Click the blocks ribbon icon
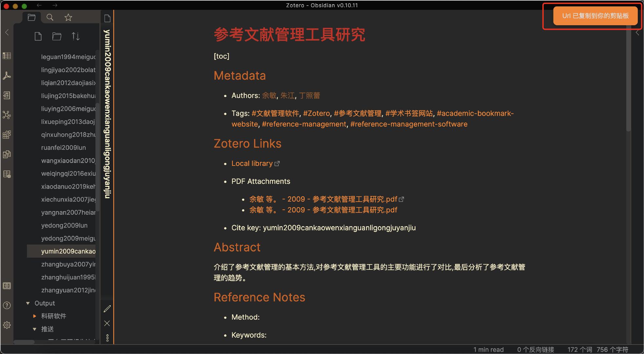644x354 pixels. 7,134
